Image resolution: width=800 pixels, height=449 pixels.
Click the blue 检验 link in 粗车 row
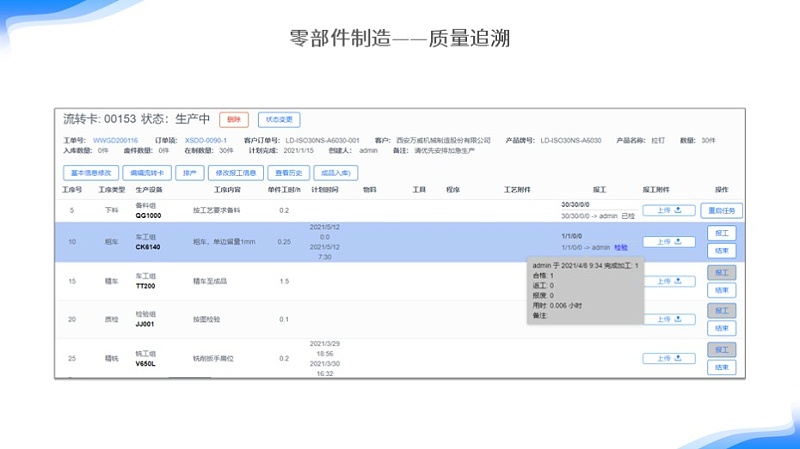pos(621,247)
